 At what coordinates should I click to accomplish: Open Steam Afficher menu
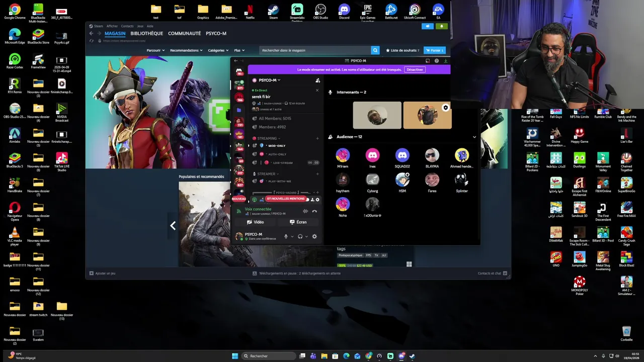[112, 26]
